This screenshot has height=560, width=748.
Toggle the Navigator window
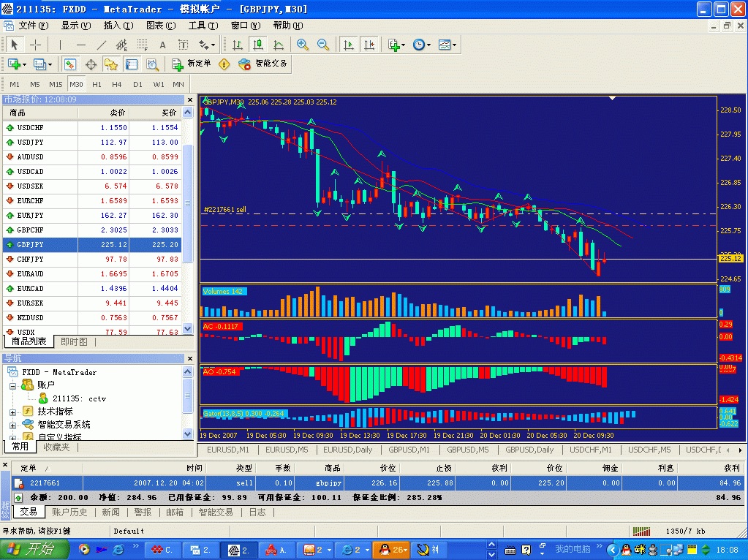click(111, 64)
